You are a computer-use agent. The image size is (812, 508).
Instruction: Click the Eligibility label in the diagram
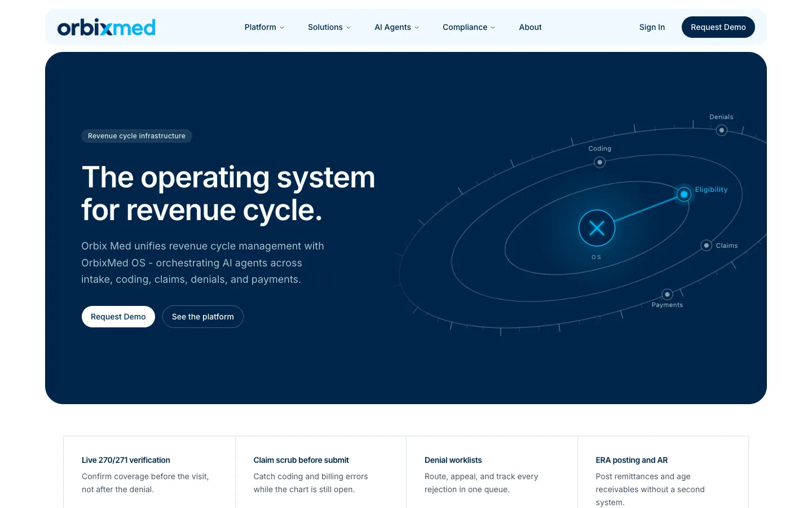pyautogui.click(x=711, y=190)
